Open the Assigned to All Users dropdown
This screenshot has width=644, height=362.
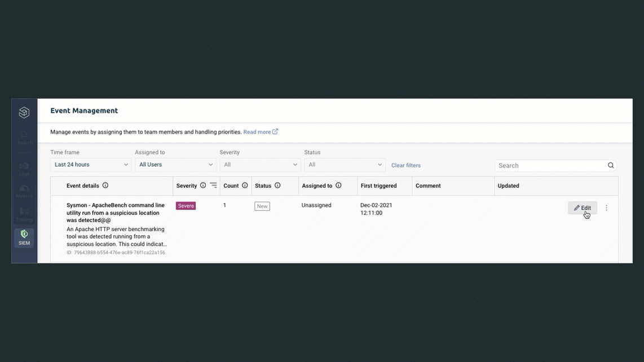175,165
